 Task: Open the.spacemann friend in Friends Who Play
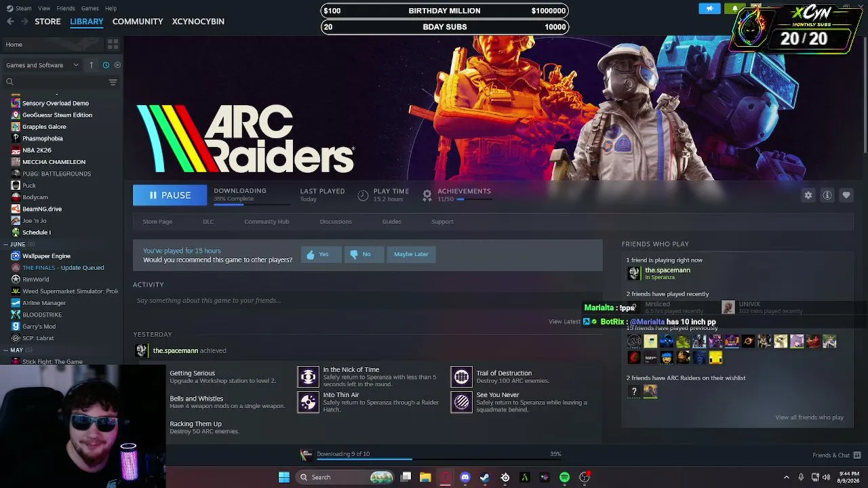[667, 270]
